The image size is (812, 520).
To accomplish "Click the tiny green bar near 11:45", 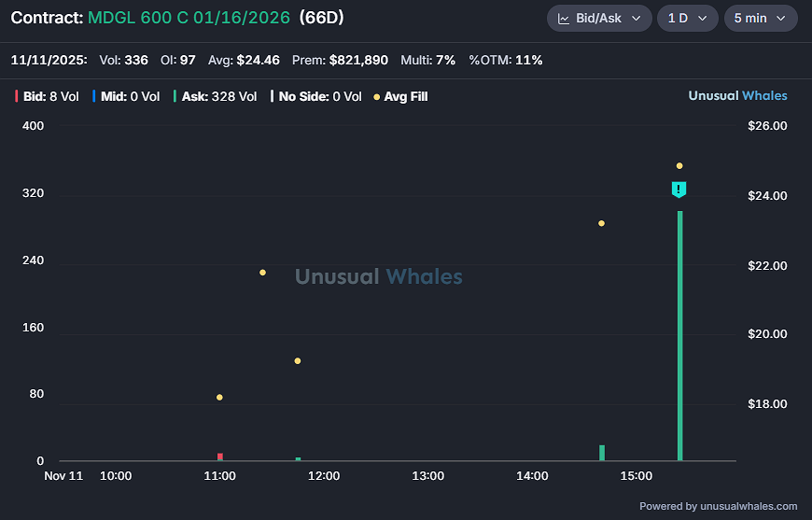I will 298,459.
